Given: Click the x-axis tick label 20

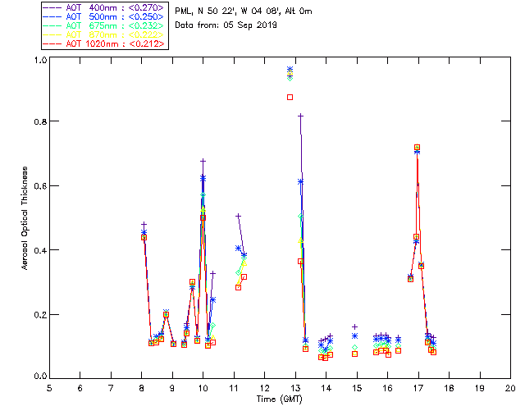Looking at the screenshot, I should [510, 388].
